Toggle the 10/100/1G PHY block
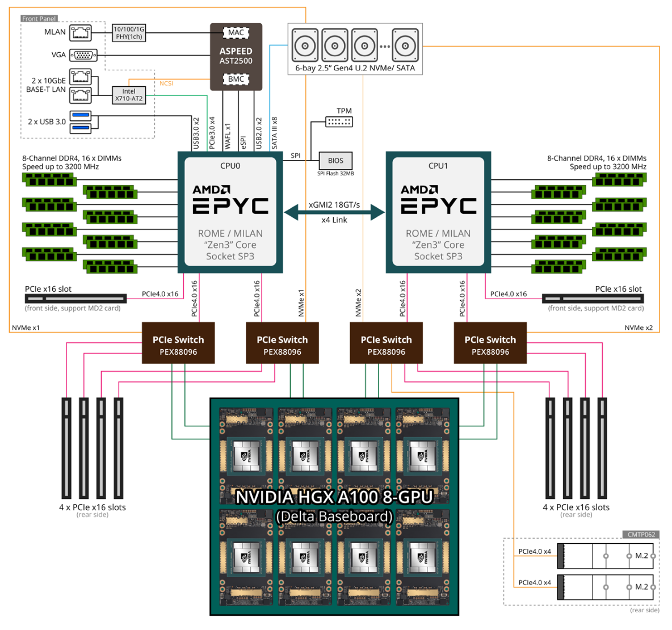 [129, 33]
